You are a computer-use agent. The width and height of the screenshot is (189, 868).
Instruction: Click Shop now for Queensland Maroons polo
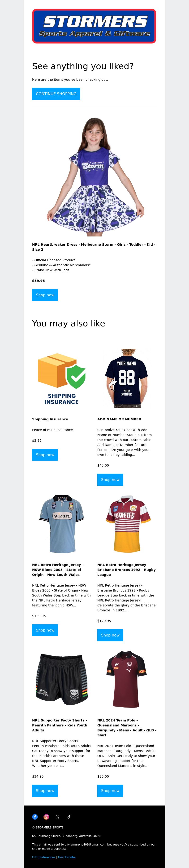110,791
